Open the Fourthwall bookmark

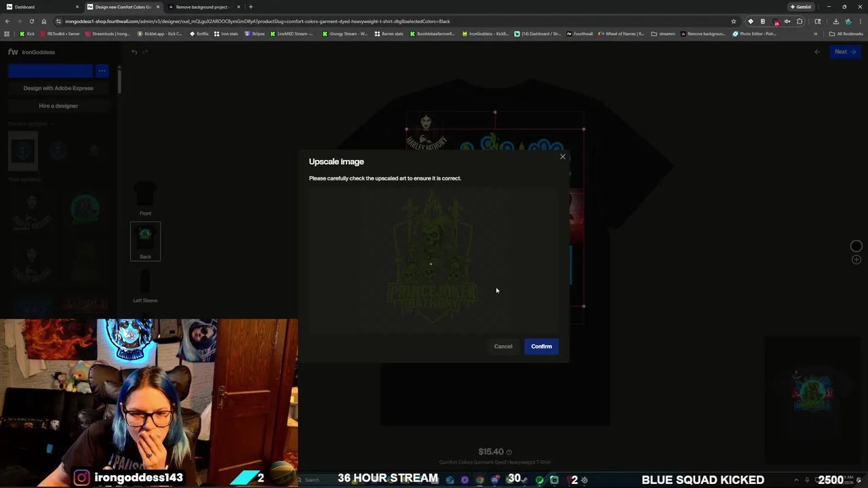click(580, 33)
